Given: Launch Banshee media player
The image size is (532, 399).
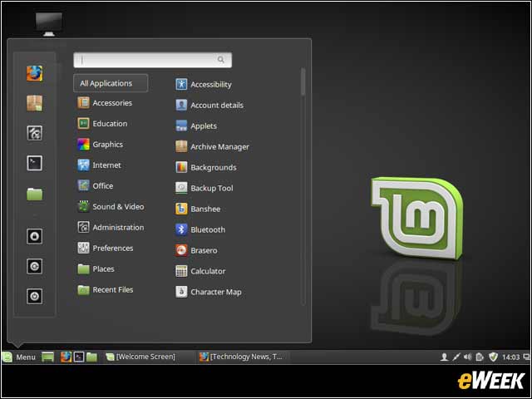Looking at the screenshot, I should tap(198, 209).
